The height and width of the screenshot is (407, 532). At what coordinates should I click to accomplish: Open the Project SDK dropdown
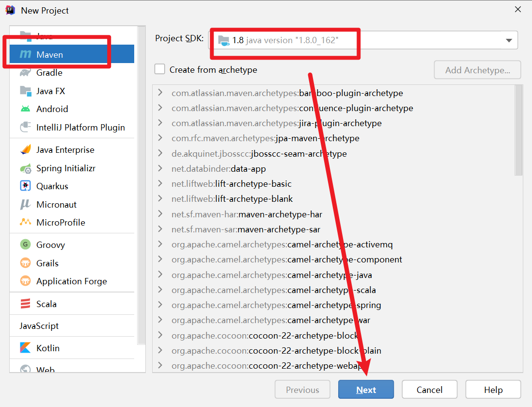click(x=509, y=40)
